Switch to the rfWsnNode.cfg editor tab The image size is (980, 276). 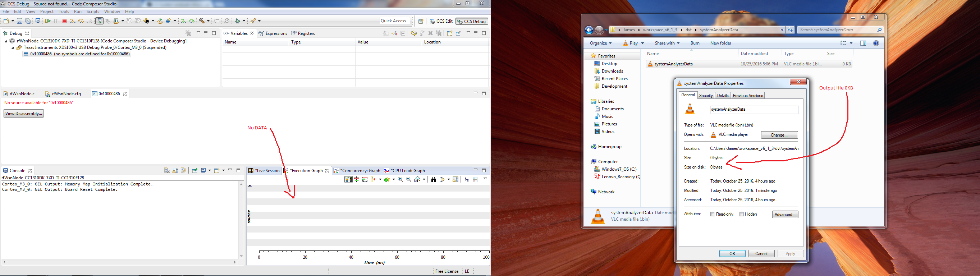click(x=63, y=93)
